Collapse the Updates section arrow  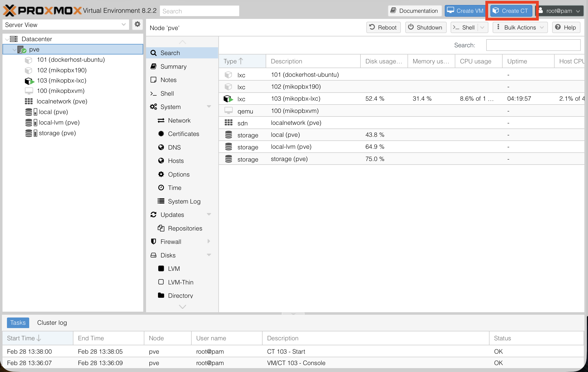point(209,215)
